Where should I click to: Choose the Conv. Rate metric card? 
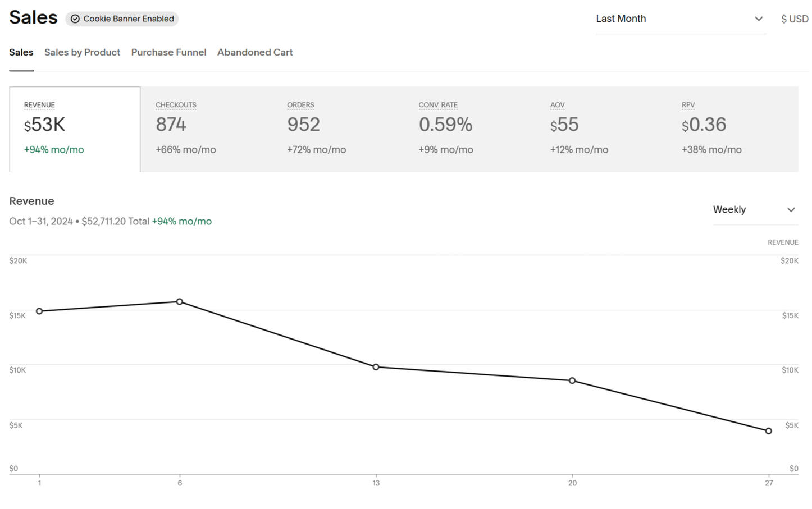469,129
